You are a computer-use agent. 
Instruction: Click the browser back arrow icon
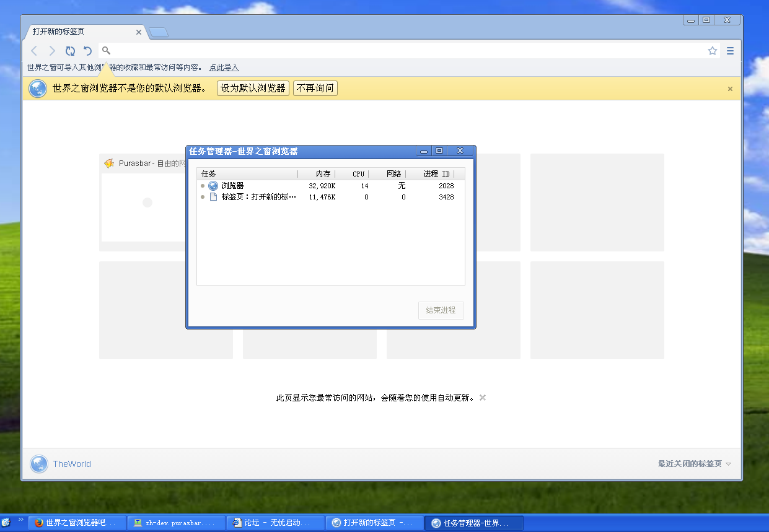pos(35,51)
